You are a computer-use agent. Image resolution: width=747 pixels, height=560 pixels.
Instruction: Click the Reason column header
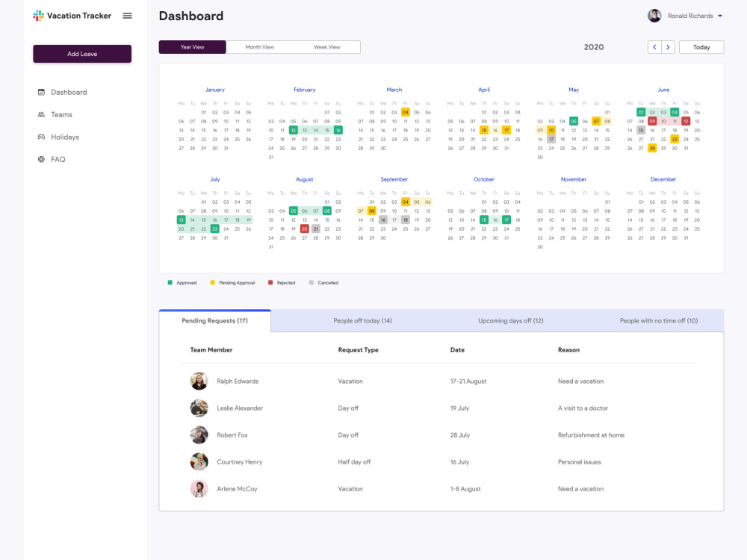coord(568,350)
